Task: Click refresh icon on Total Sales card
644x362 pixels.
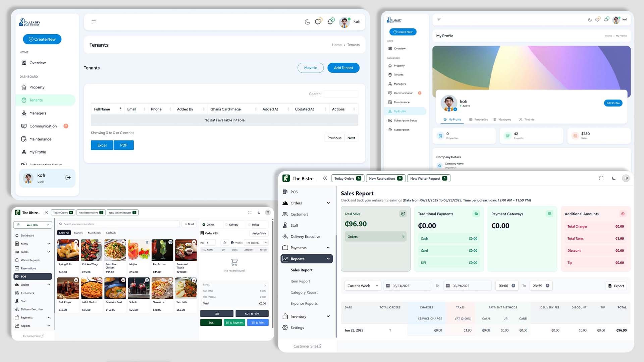Action: pos(403,214)
